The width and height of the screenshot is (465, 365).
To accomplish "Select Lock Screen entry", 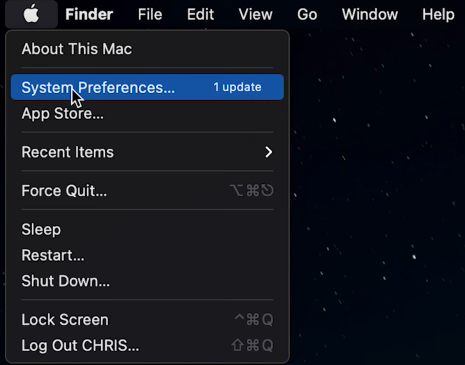I will click(x=147, y=320).
